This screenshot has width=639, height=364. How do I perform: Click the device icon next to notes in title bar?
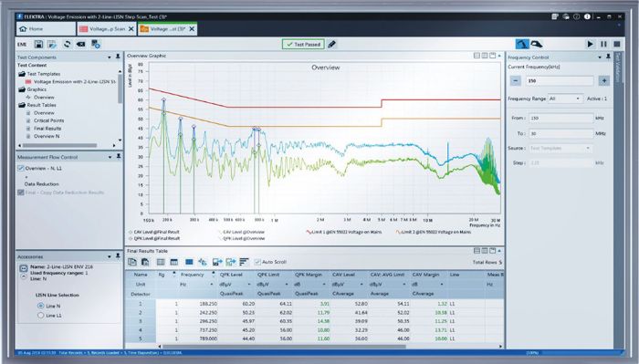coord(566,16)
